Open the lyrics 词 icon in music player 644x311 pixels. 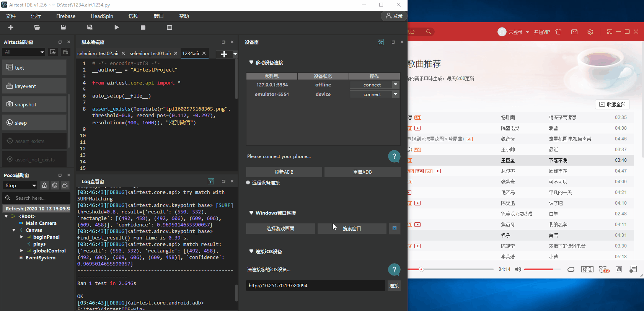pos(619,269)
